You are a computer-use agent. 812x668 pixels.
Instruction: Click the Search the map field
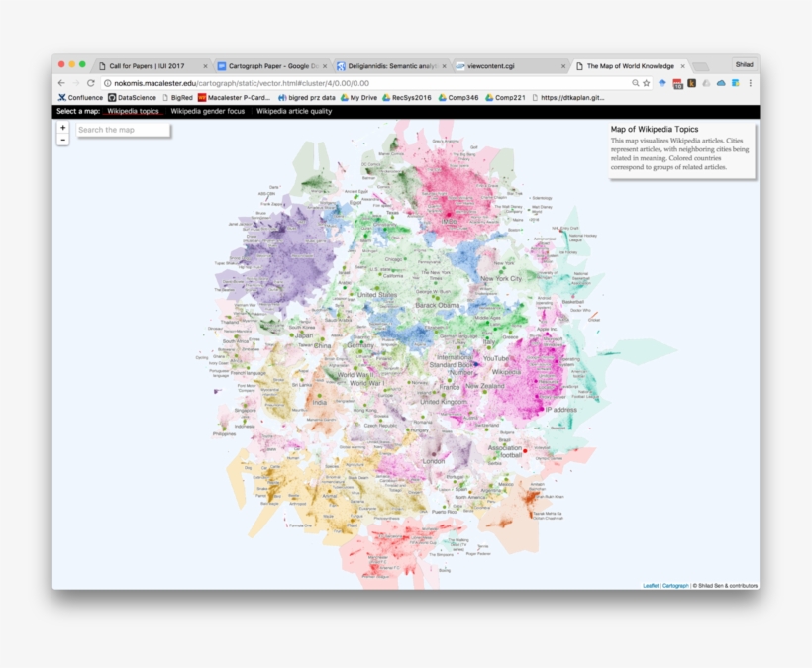pyautogui.click(x=123, y=130)
